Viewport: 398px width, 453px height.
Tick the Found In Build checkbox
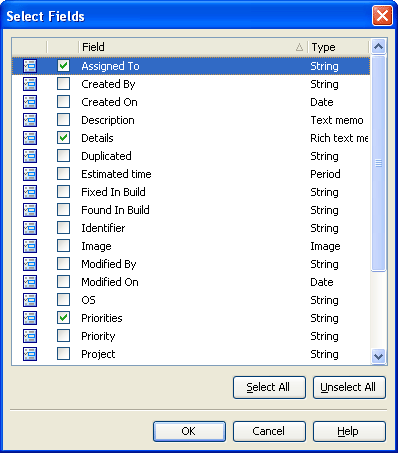tap(63, 210)
